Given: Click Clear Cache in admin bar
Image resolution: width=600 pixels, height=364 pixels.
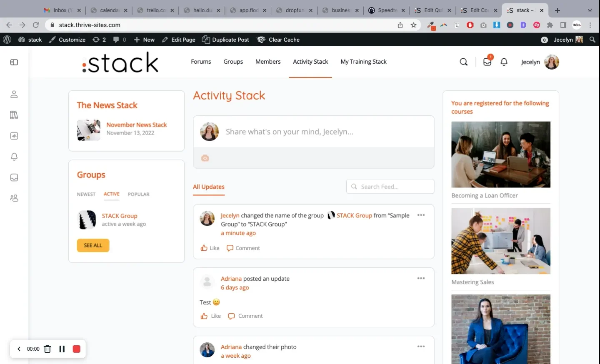Looking at the screenshot, I should [x=278, y=40].
